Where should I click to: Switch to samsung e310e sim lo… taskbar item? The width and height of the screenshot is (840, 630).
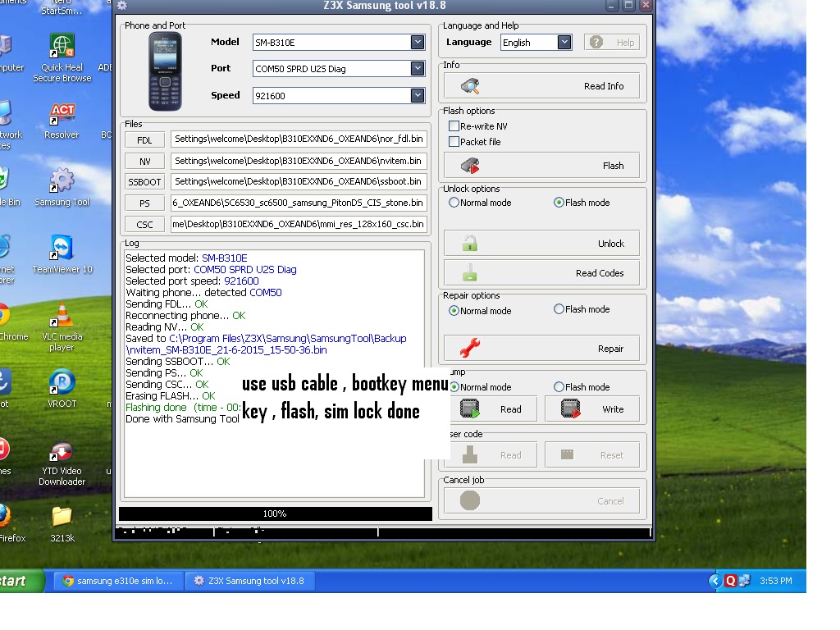point(119,581)
